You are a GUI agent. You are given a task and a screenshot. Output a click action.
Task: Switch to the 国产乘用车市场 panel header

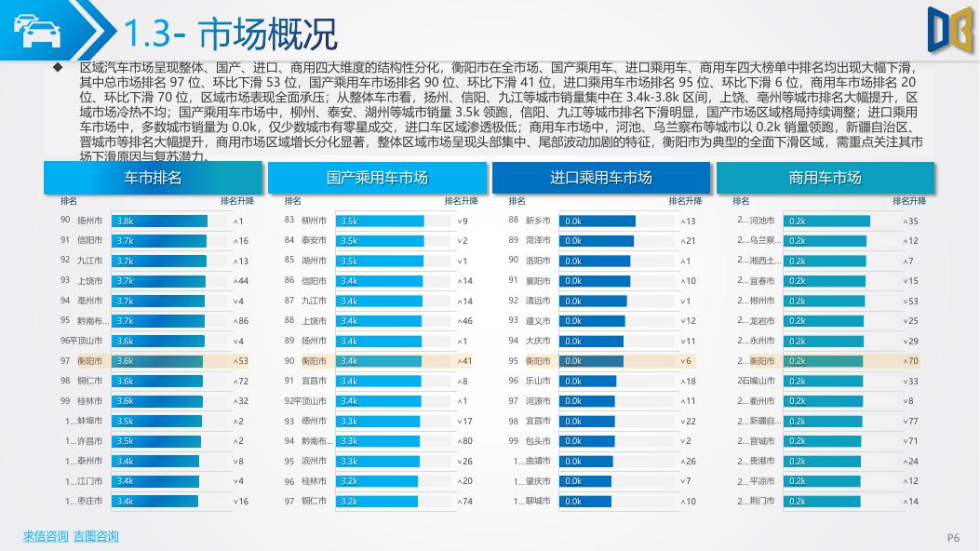[x=377, y=177]
